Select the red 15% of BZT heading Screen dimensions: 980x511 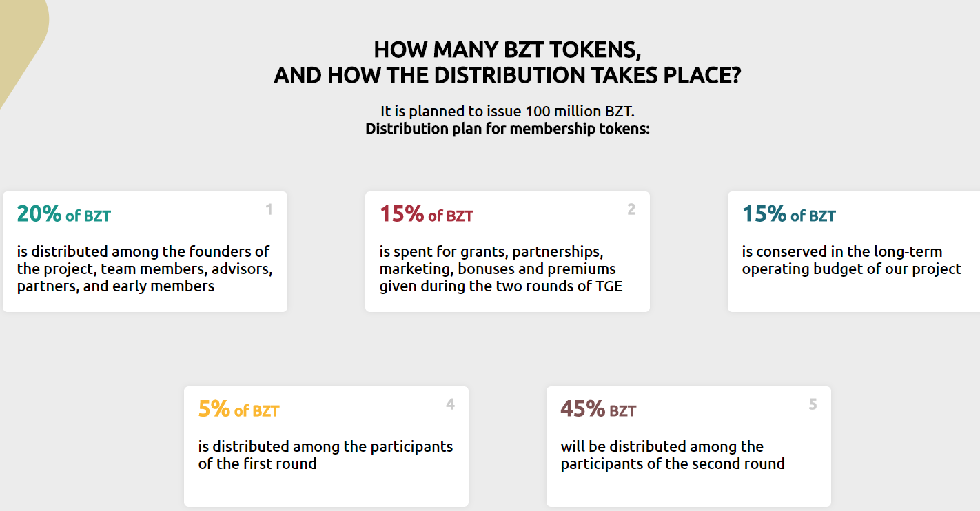[427, 214]
